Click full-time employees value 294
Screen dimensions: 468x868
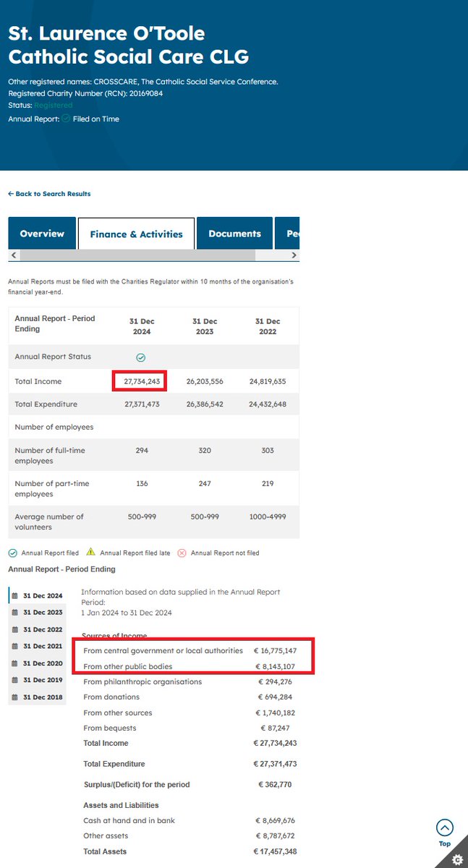pyautogui.click(x=142, y=451)
